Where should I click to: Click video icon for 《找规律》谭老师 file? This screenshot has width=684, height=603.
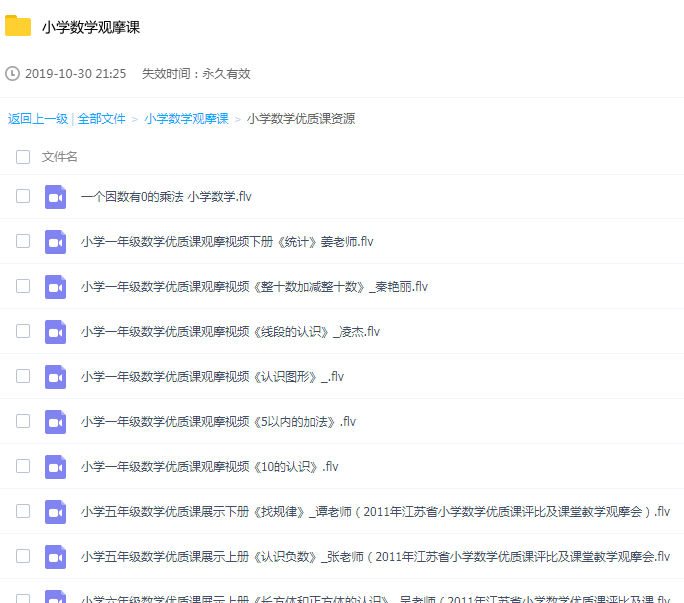click(55, 512)
